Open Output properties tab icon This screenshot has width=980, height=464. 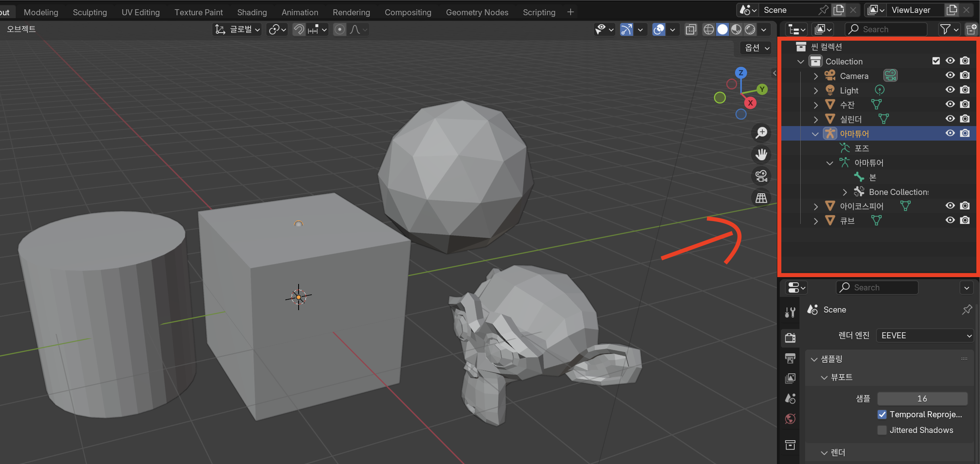coord(790,358)
